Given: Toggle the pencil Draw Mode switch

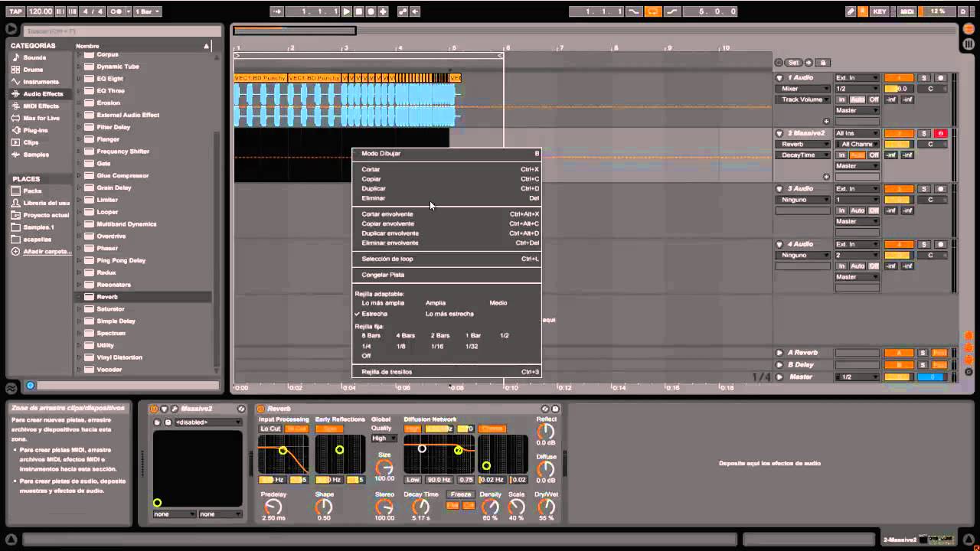Looking at the screenshot, I should click(x=851, y=11).
